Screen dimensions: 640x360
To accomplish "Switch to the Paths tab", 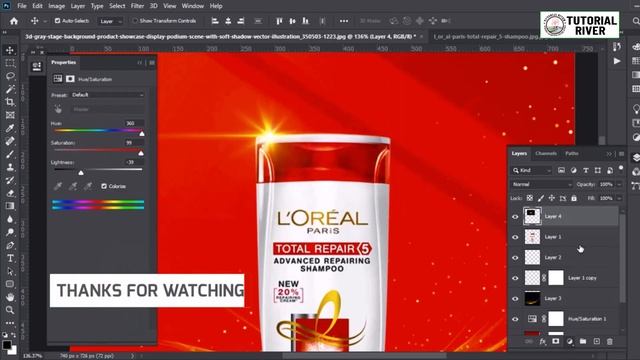I will (571, 153).
